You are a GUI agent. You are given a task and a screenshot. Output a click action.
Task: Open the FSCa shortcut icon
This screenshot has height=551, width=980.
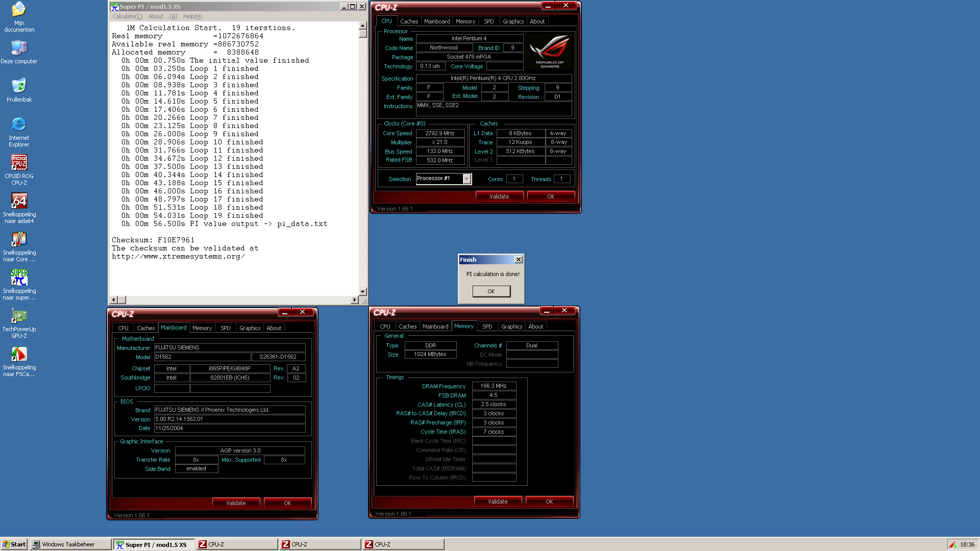point(19,361)
